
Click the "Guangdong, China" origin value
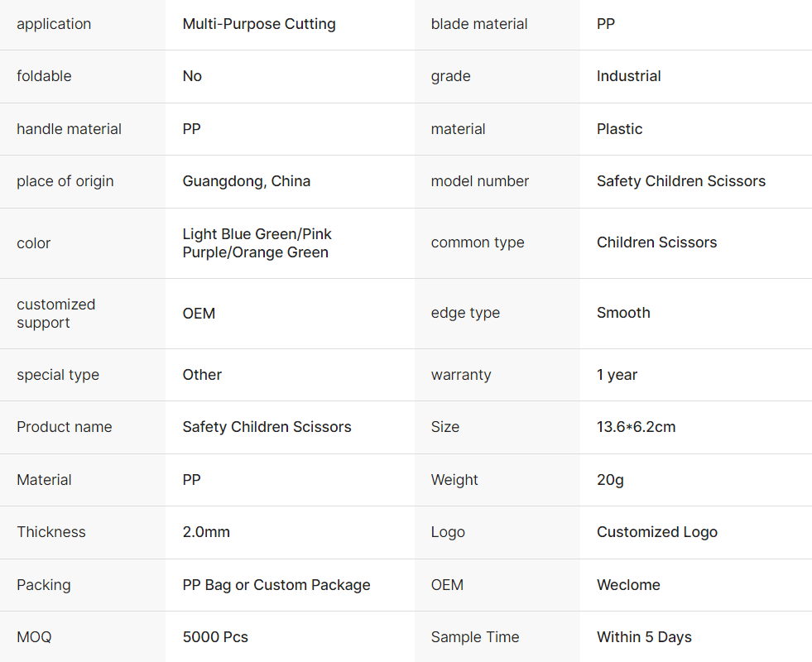tap(246, 181)
